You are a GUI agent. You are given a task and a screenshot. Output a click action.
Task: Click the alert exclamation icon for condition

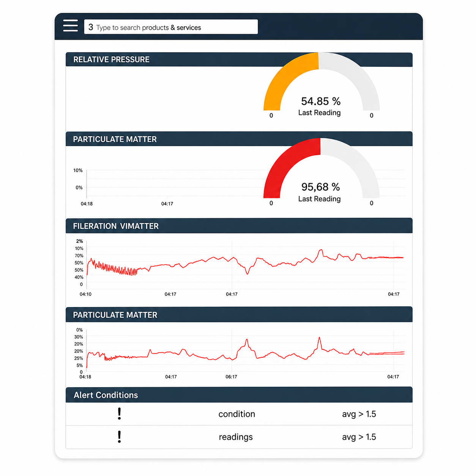tap(119, 414)
